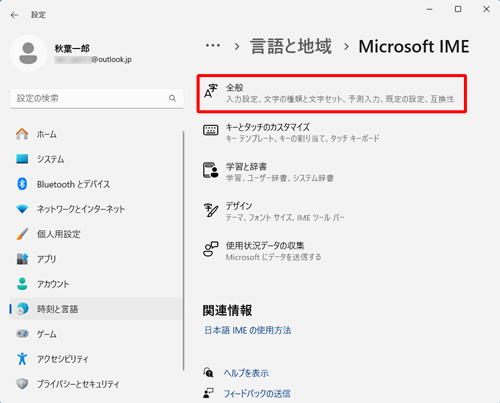This screenshot has width=500, height=403.
Task: Click the privacy shield icon
Action: click(22, 384)
